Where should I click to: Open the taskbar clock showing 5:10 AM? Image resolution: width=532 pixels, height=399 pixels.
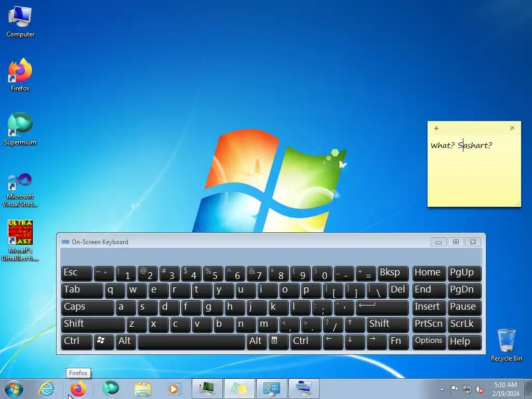[506, 389]
